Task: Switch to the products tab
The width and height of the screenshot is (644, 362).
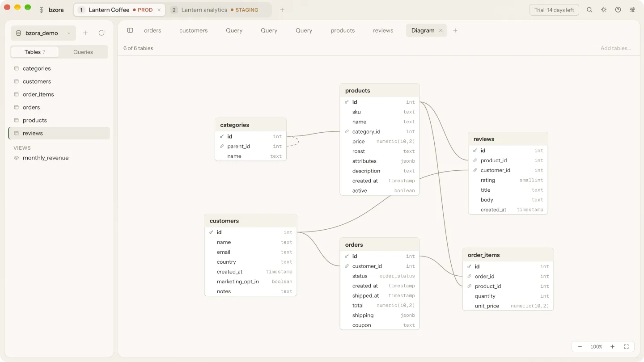Action: pos(343,30)
